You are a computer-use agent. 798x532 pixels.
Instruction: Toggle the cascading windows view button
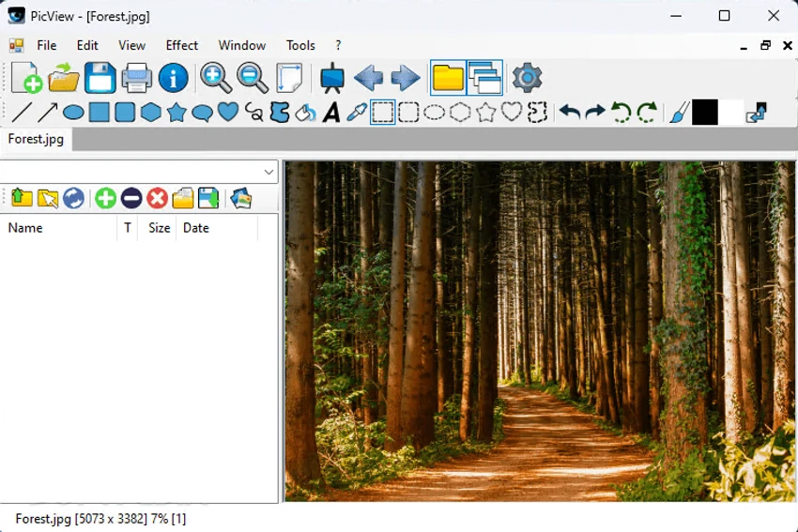pyautogui.click(x=484, y=78)
